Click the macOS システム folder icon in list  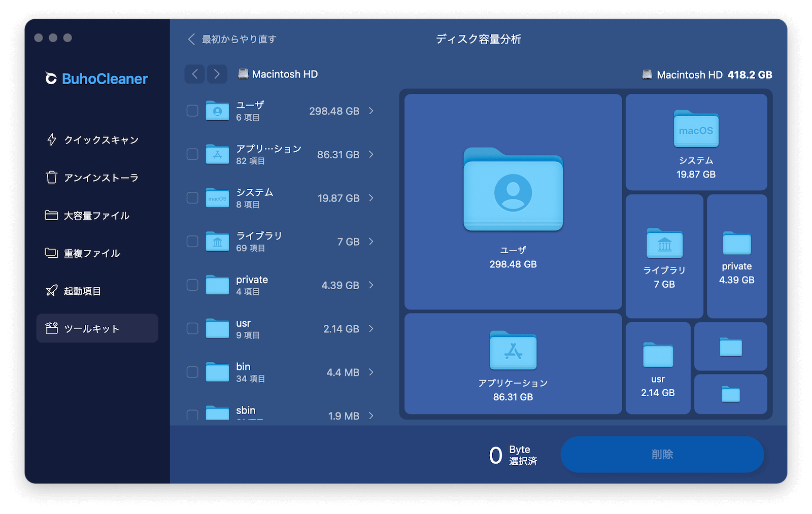coord(217,198)
